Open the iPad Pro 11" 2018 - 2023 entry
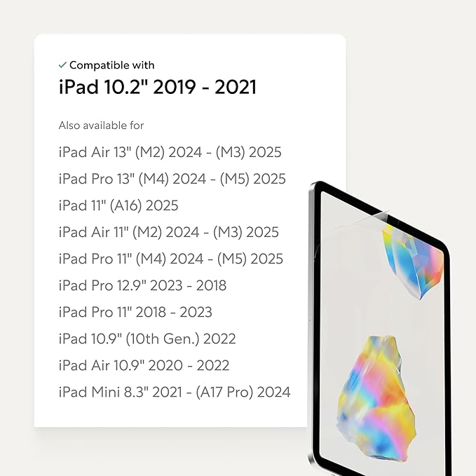Viewport: 476px width, 476px height. 135,312
